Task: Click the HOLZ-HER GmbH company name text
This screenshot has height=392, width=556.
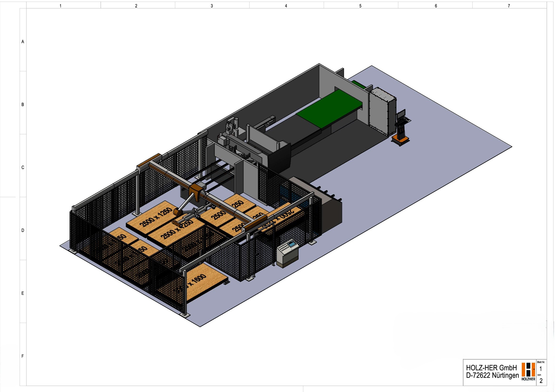Action: pos(491,368)
